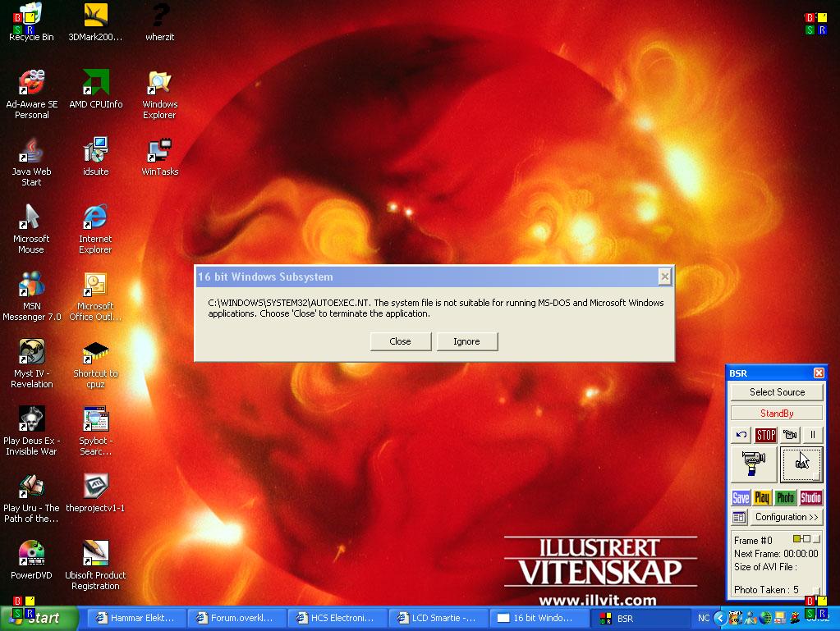The height and width of the screenshot is (631, 840).
Task: Expand hidden tray icons with the arrow
Action: tap(720, 618)
